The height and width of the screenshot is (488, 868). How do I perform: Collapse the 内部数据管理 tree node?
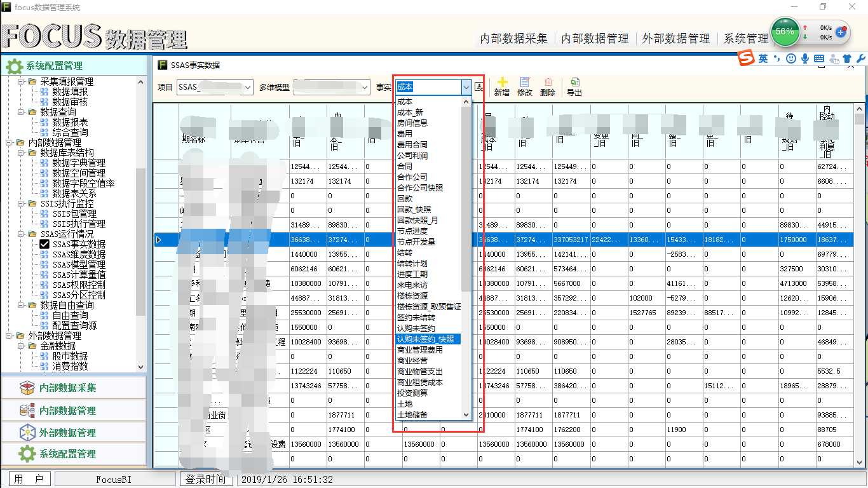click(9, 143)
